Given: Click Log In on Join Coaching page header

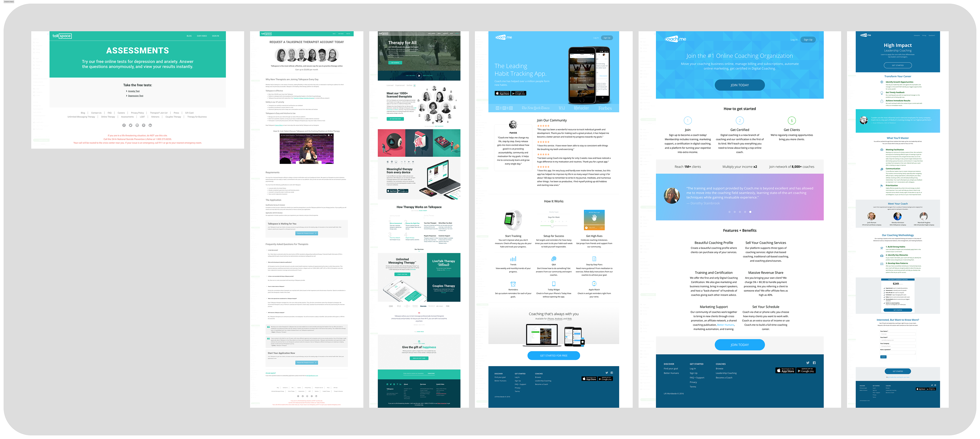Looking at the screenshot, I should pos(794,40).
